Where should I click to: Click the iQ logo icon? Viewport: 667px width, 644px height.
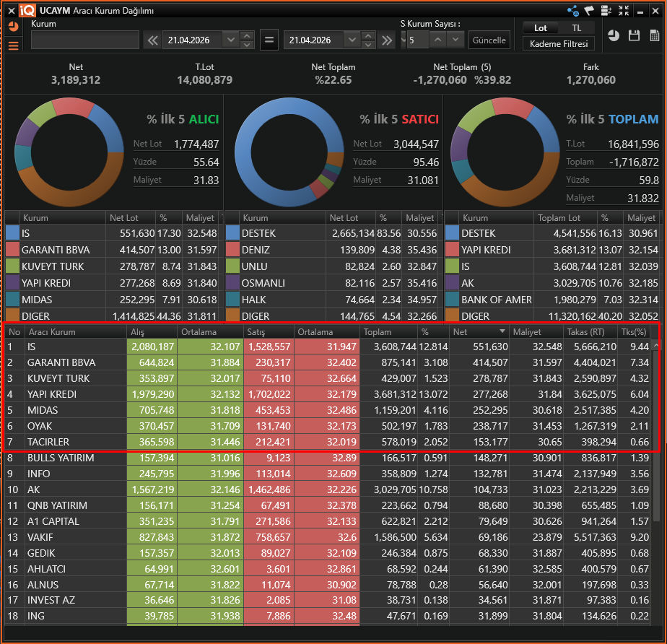27,11
